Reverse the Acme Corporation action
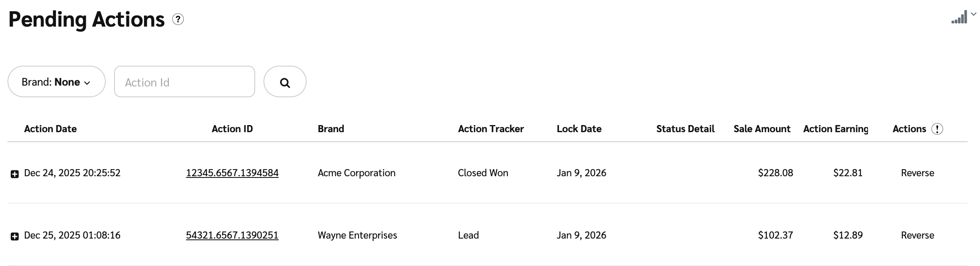Viewport: 980px width, 266px height. click(x=917, y=173)
